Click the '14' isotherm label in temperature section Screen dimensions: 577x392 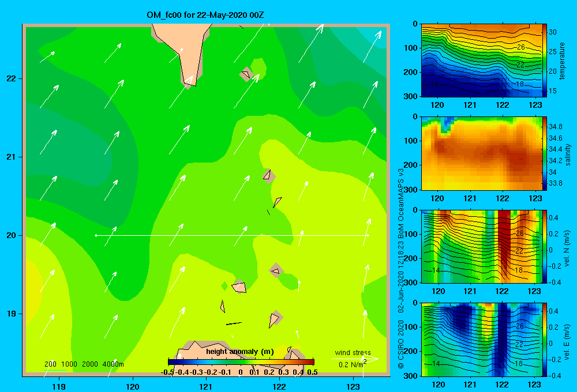pos(434,84)
